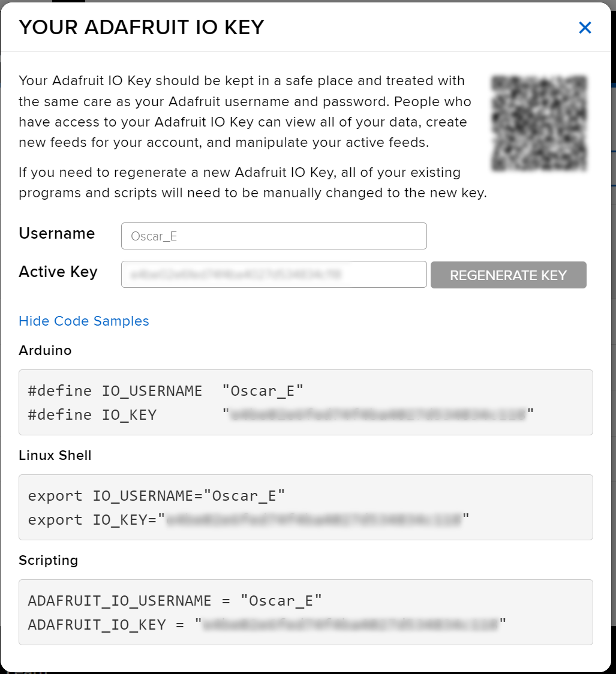This screenshot has height=674, width=616.
Task: Click the Arduino section heading
Action: pos(45,350)
